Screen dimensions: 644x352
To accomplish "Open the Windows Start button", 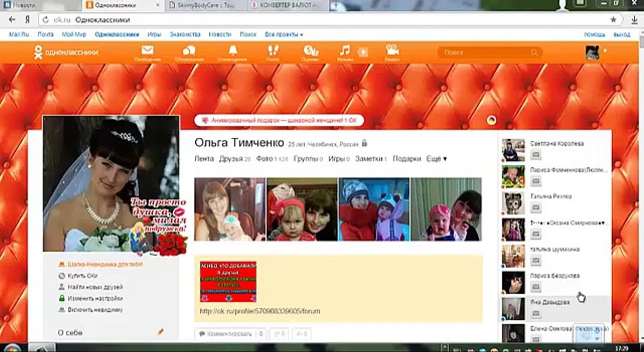I will [x=12, y=348].
